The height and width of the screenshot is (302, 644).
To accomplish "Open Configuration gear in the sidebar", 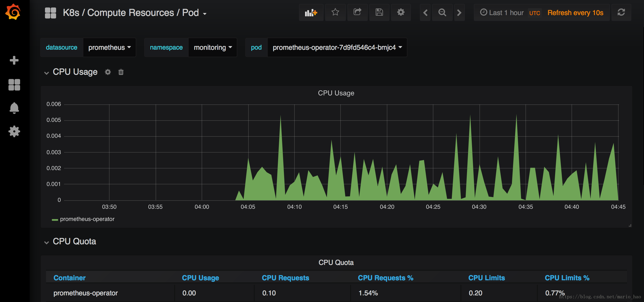I will pyautogui.click(x=14, y=131).
